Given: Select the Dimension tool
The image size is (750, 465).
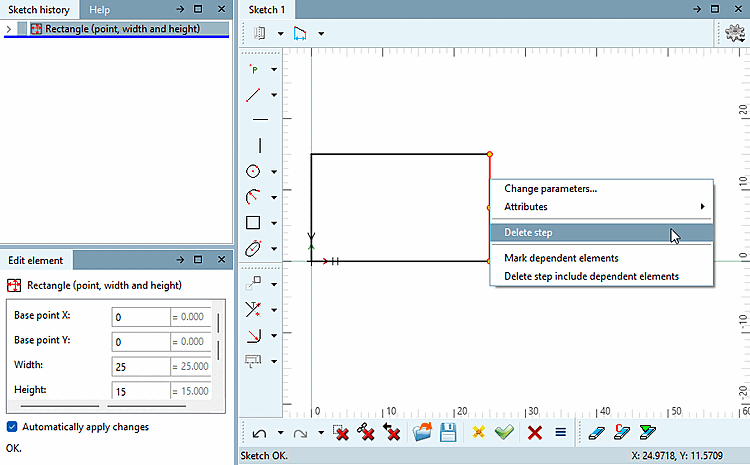Looking at the screenshot, I should 254,361.
